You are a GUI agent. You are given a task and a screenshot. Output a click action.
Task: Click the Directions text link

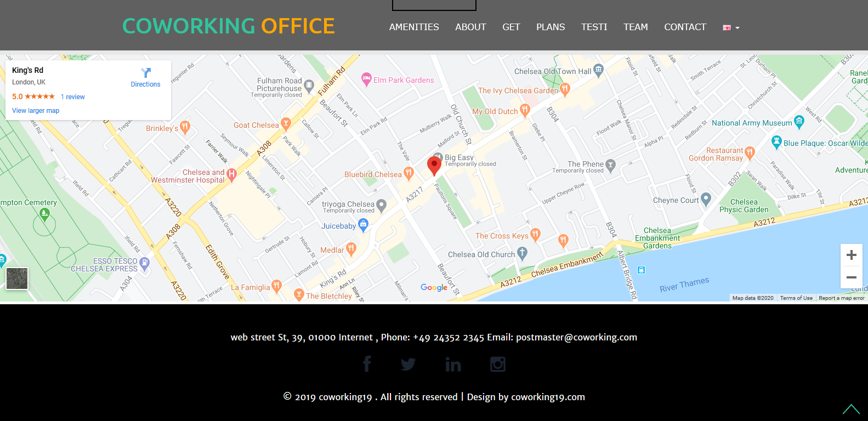(145, 84)
